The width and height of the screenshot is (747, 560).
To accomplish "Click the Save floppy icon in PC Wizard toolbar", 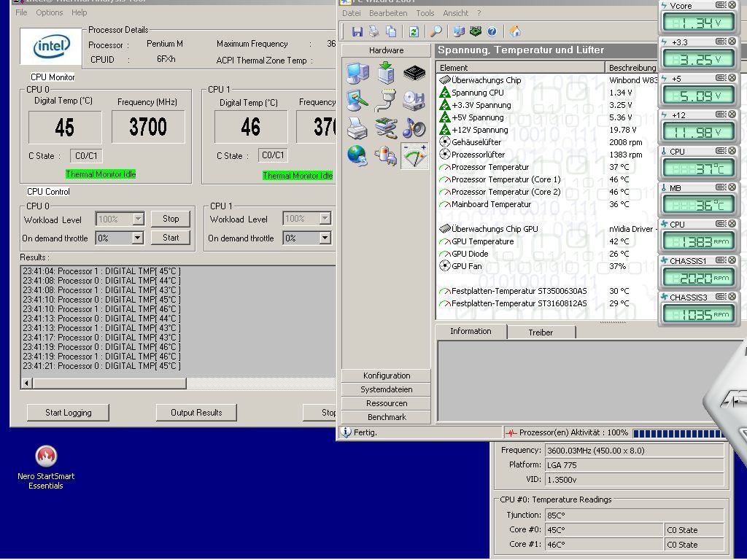I will point(357,31).
